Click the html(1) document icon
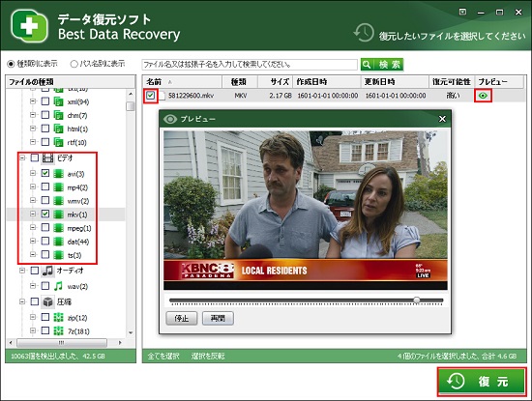 tap(58, 129)
